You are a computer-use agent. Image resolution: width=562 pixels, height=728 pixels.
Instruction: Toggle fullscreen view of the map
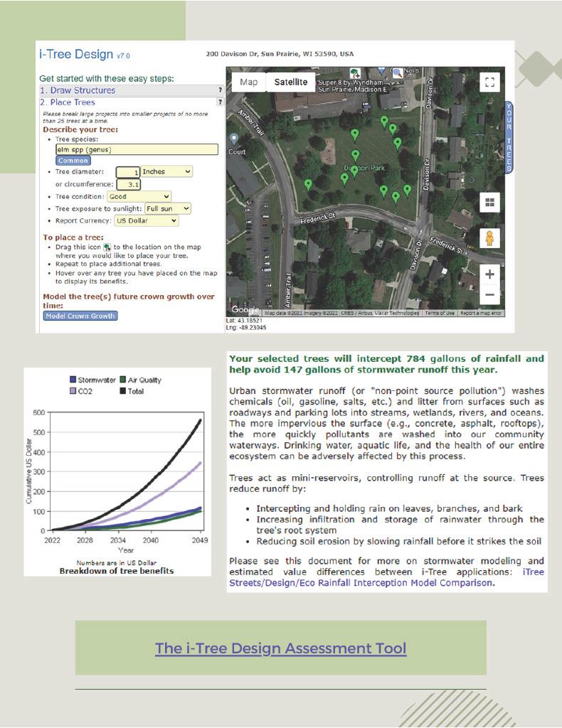[x=489, y=82]
